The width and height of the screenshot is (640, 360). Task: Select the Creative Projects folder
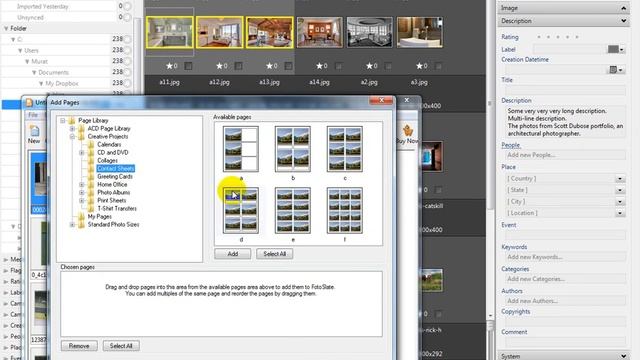click(x=108, y=136)
